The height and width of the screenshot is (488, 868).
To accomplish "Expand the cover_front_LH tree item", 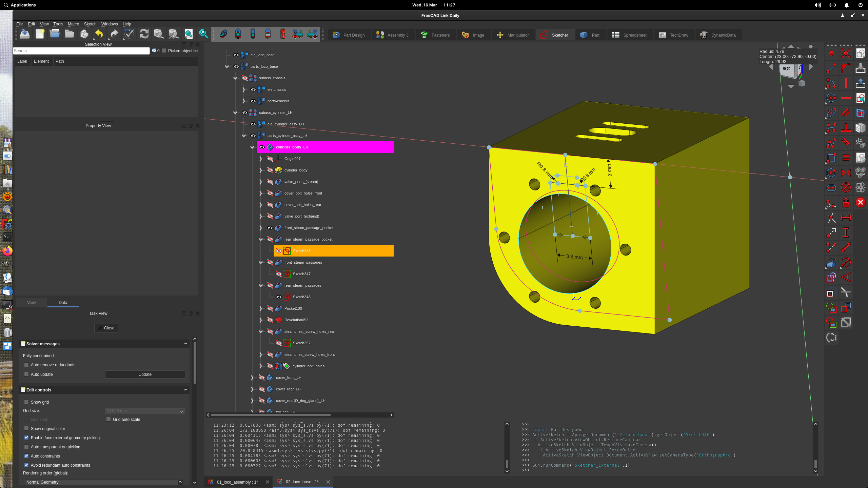I will click(x=252, y=378).
